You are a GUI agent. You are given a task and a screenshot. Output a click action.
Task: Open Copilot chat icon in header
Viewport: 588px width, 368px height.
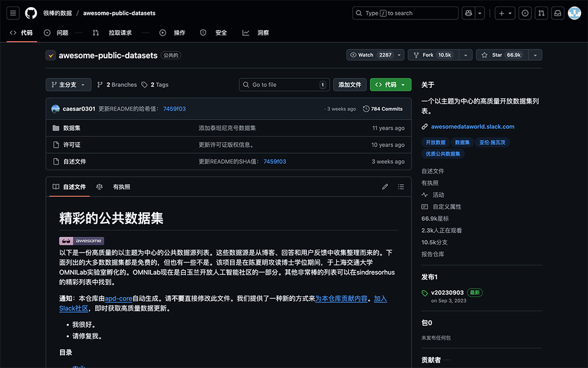tap(469, 13)
